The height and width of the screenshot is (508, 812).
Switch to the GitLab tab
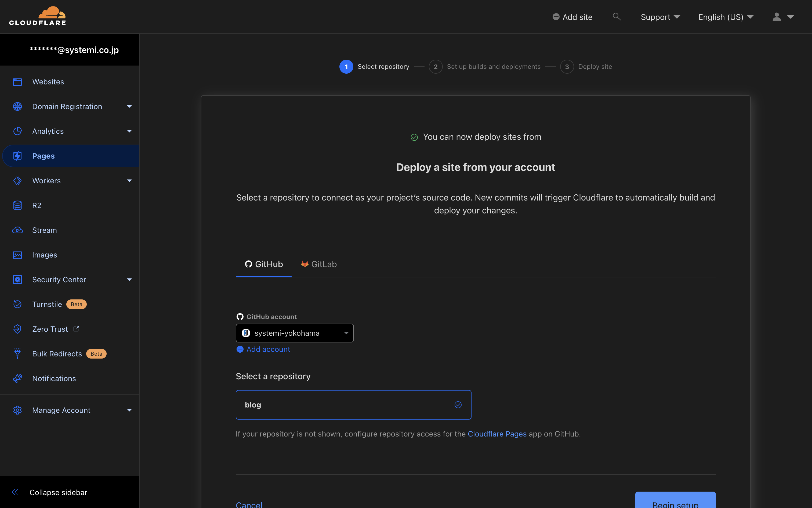319,264
